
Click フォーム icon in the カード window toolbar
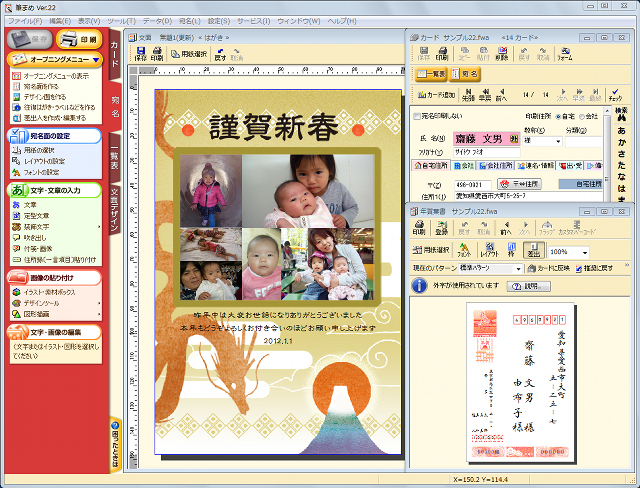coord(565,53)
